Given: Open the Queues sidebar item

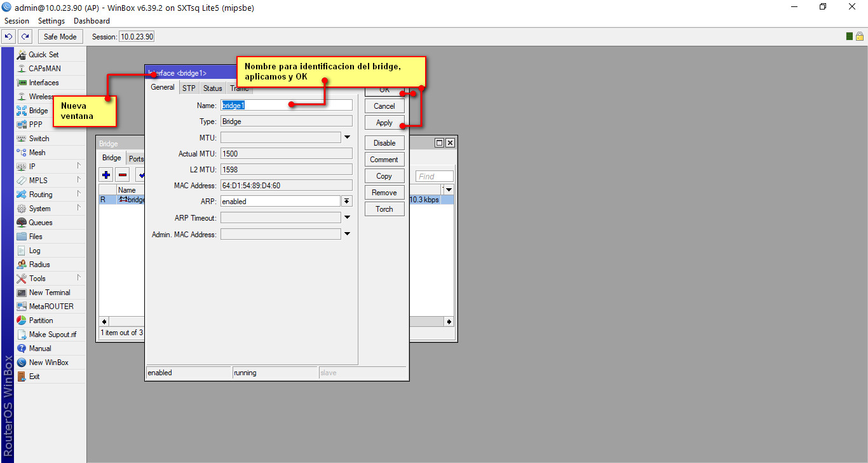Looking at the screenshot, I should click(x=40, y=223).
